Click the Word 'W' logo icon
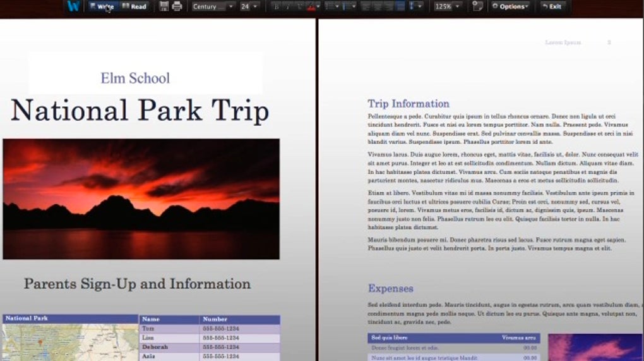The width and height of the screenshot is (644, 361). 73,6
